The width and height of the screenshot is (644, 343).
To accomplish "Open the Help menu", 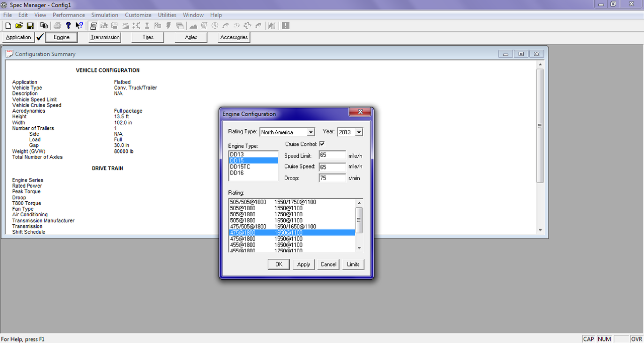I will [216, 15].
